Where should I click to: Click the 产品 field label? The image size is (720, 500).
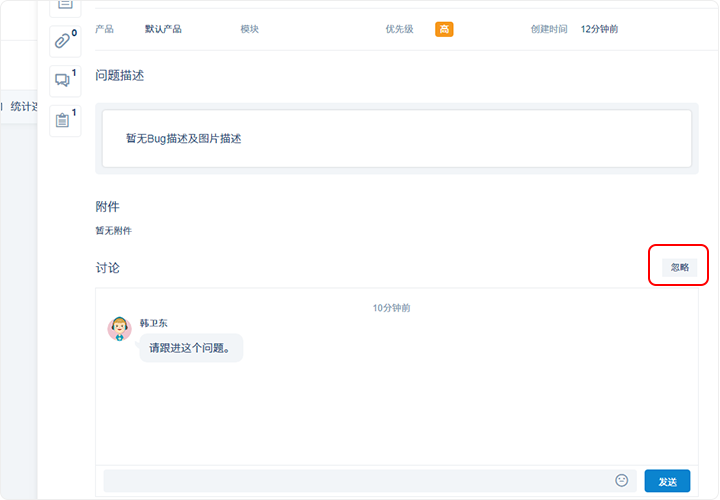tap(105, 29)
